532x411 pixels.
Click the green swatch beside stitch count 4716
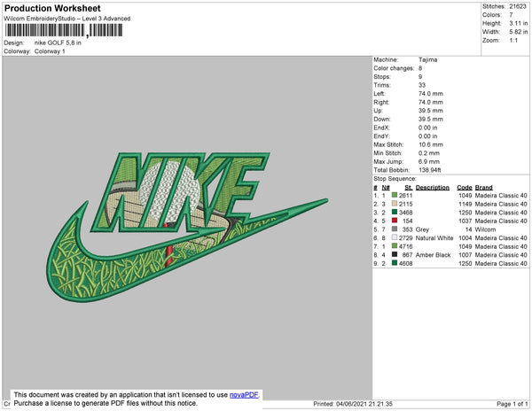[395, 246]
